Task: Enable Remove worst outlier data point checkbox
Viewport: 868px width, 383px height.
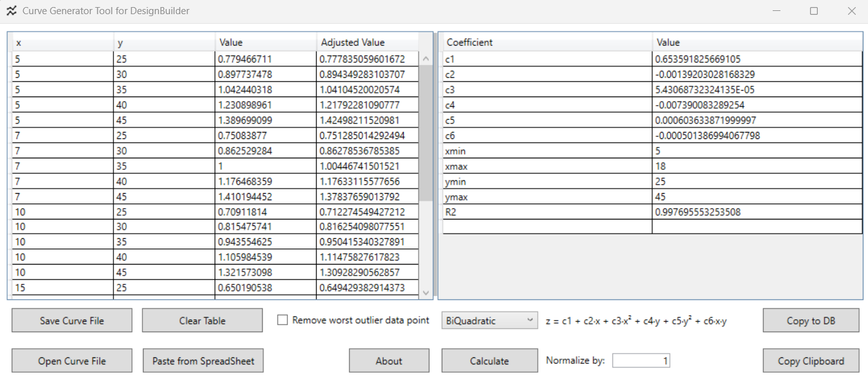Action: (283, 320)
